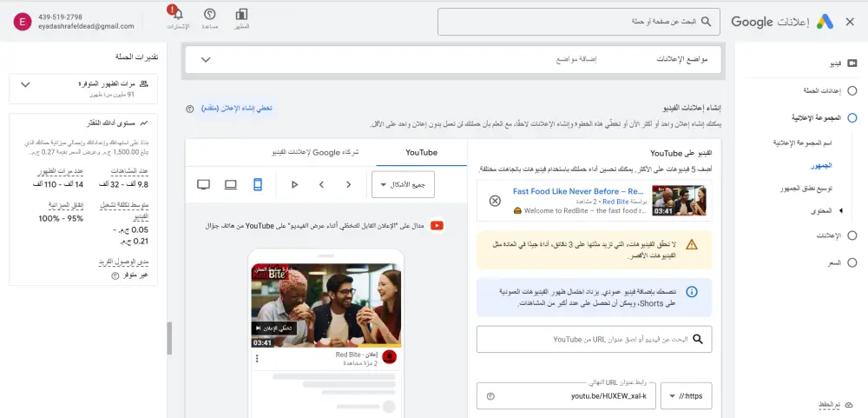The image size is (868, 418).
Task: Click the search magnifier in the top search bar
Action: 706,21
